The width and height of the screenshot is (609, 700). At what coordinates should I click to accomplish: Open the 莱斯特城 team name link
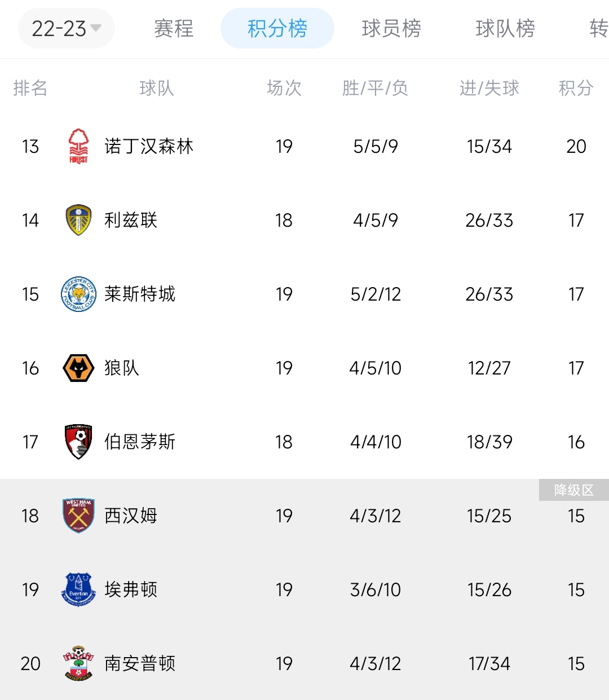coord(140,294)
